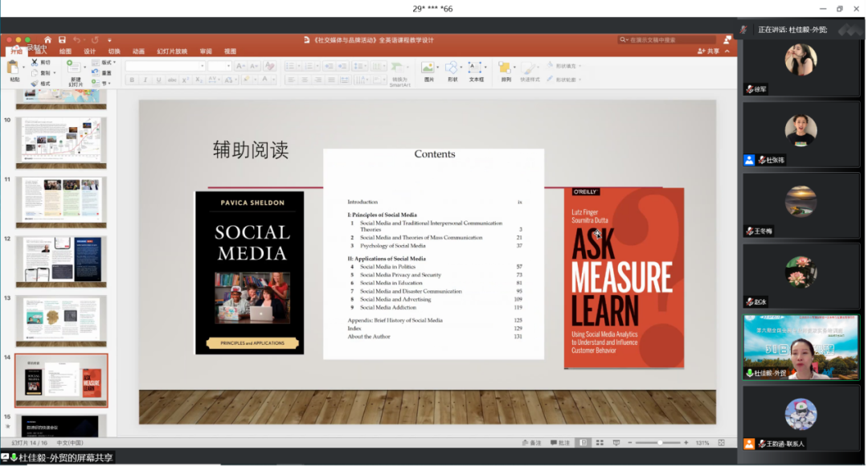868x467 pixels.
Task: Toggle Superscript formatting
Action: click(x=186, y=80)
